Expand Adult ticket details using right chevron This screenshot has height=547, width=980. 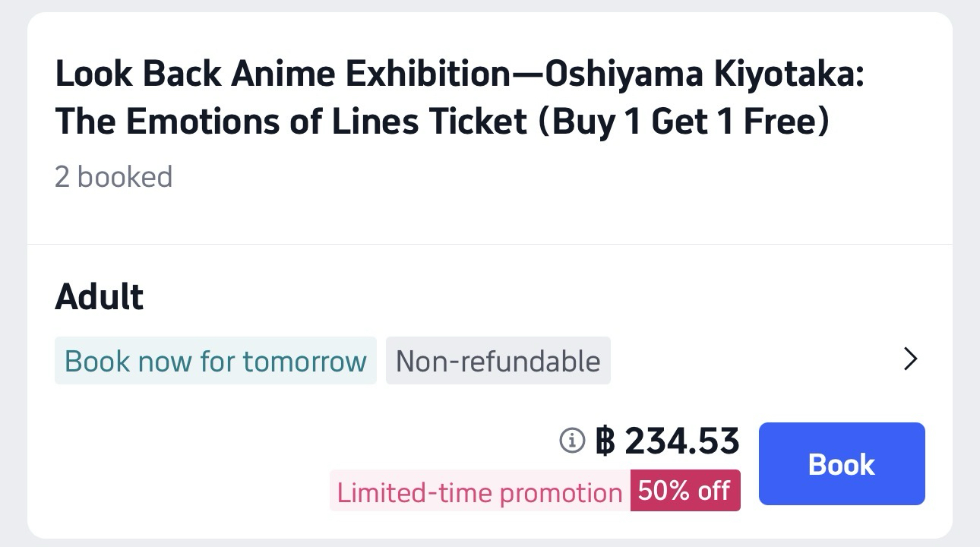(x=910, y=359)
